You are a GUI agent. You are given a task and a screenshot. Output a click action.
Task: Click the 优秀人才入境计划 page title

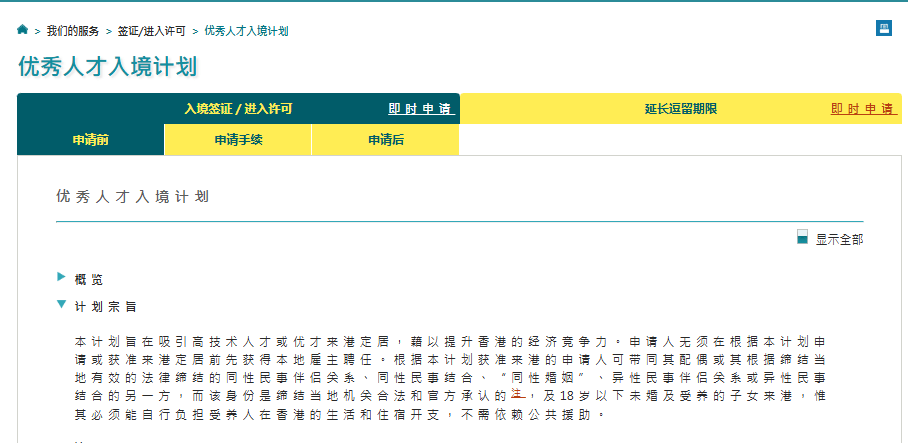point(108,67)
